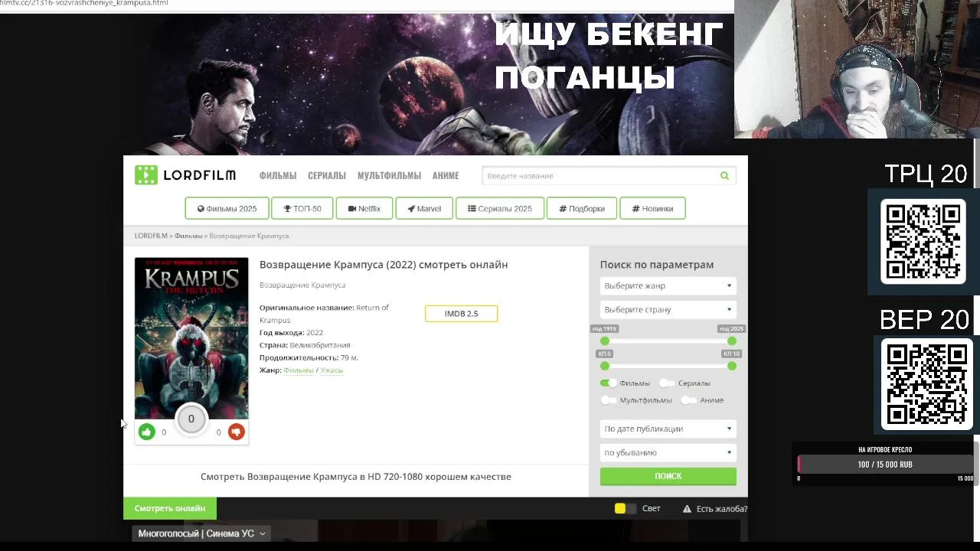Click the КП 0 slider handle
Screen dimensions: 980x551
(605, 367)
